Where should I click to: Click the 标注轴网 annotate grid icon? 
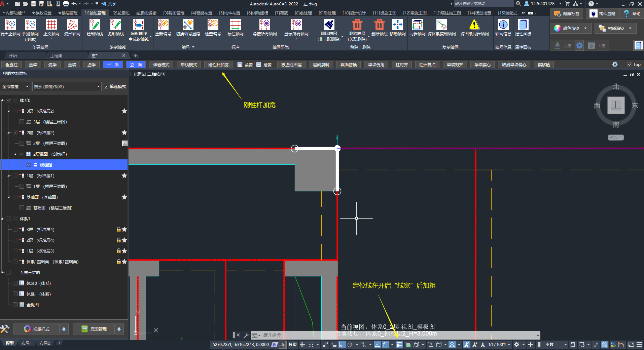(235, 25)
